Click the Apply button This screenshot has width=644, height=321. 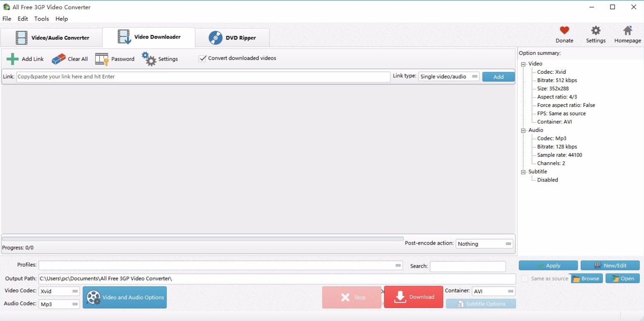point(548,265)
